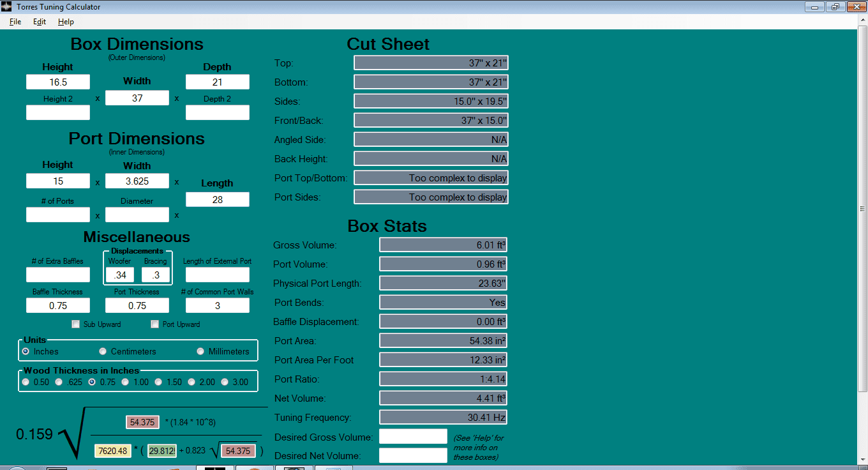The width and height of the screenshot is (868, 470).
Task: Choose 0.75 wood thickness
Action: 92,382
